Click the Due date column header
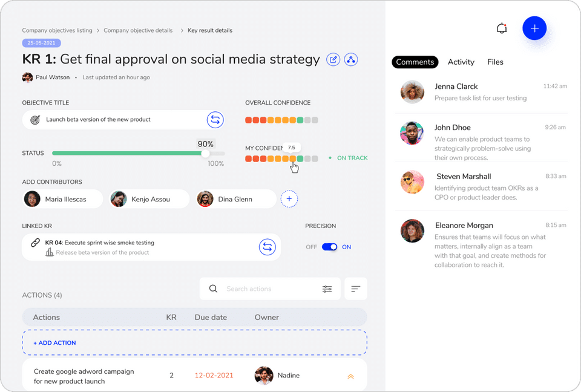581x392 pixels. click(211, 317)
